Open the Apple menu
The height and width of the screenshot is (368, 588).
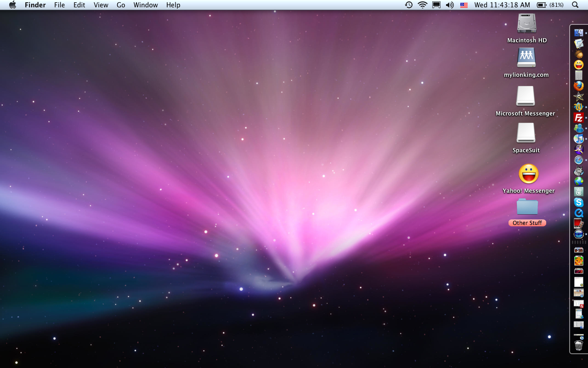pyautogui.click(x=12, y=5)
